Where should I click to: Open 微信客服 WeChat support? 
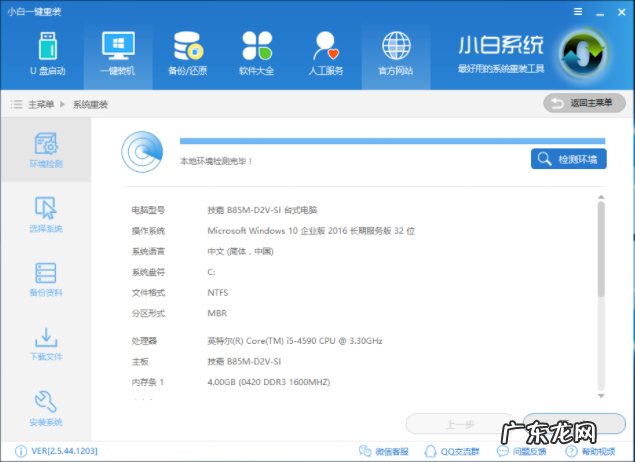tap(384, 451)
